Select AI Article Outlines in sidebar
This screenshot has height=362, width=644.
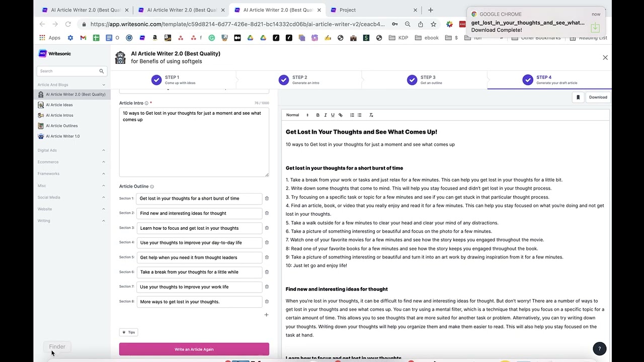61,126
